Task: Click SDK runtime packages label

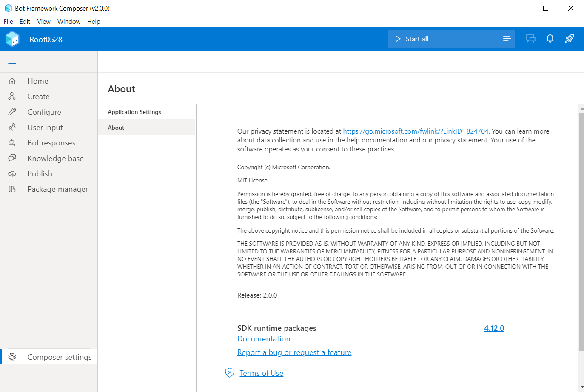Action: [x=277, y=328]
